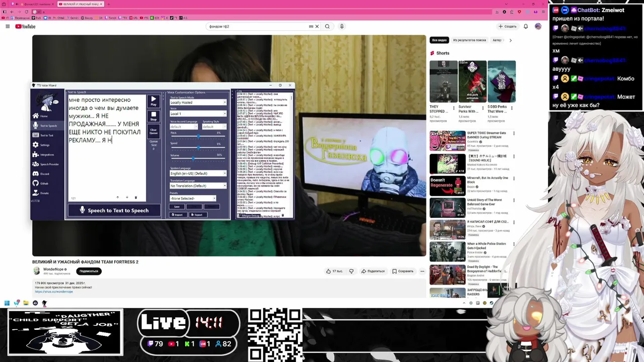Open the Discord link in TTS sidebar

point(47,173)
